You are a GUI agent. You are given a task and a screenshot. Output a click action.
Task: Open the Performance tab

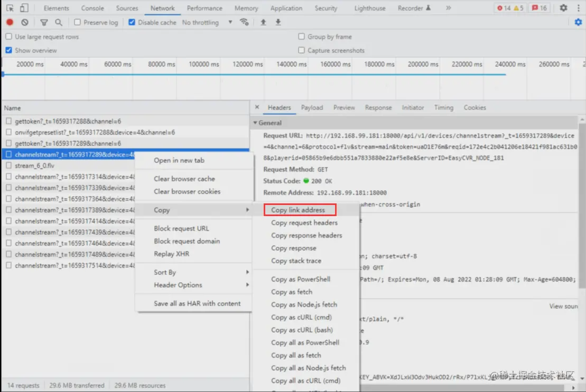(204, 8)
